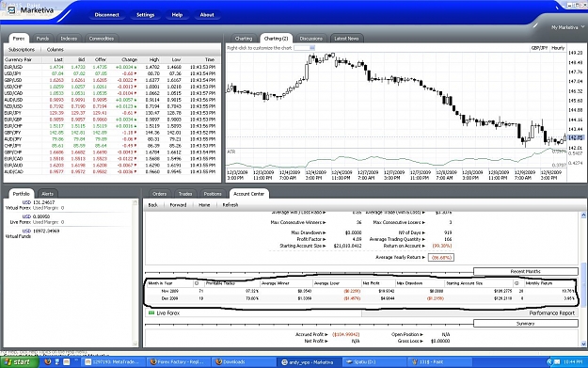Click the Performance Report header

tap(551, 312)
